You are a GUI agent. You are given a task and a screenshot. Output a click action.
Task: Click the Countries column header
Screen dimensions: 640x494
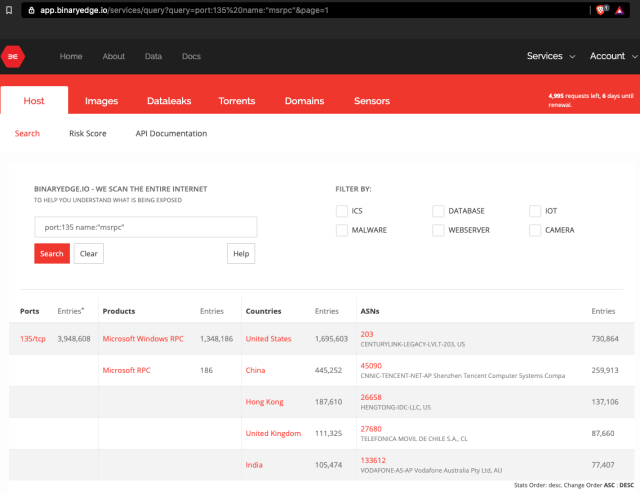tap(264, 311)
